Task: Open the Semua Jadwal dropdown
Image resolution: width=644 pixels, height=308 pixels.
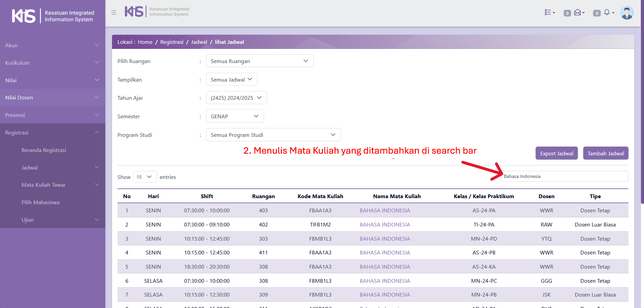Action: coord(232,80)
